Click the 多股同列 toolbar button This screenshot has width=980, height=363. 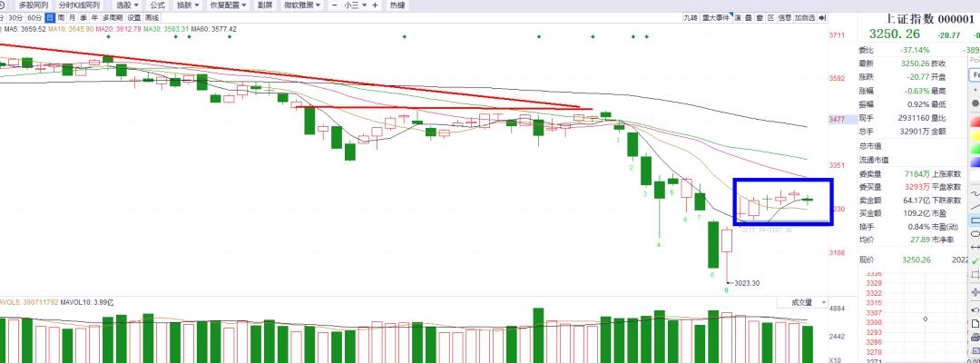point(34,5)
